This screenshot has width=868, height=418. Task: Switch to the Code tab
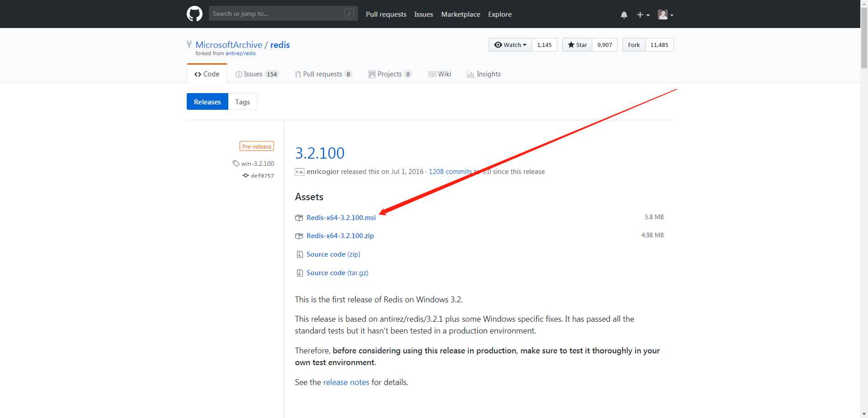point(207,74)
